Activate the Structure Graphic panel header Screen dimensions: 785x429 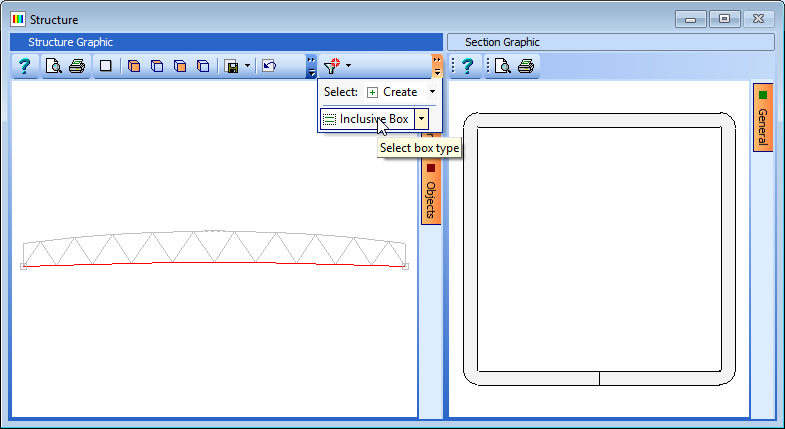click(226, 42)
